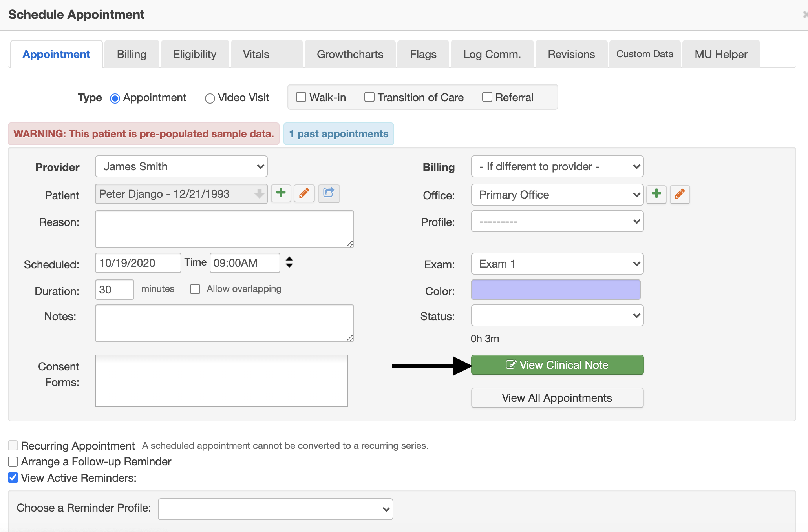Open the MU Helper tab

tap(721, 54)
